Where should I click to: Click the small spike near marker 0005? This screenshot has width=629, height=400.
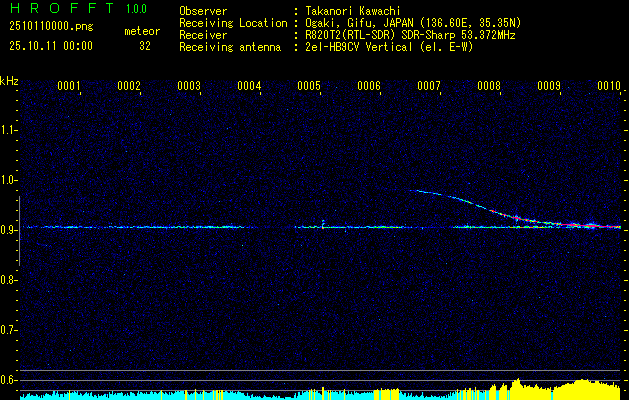(323, 224)
